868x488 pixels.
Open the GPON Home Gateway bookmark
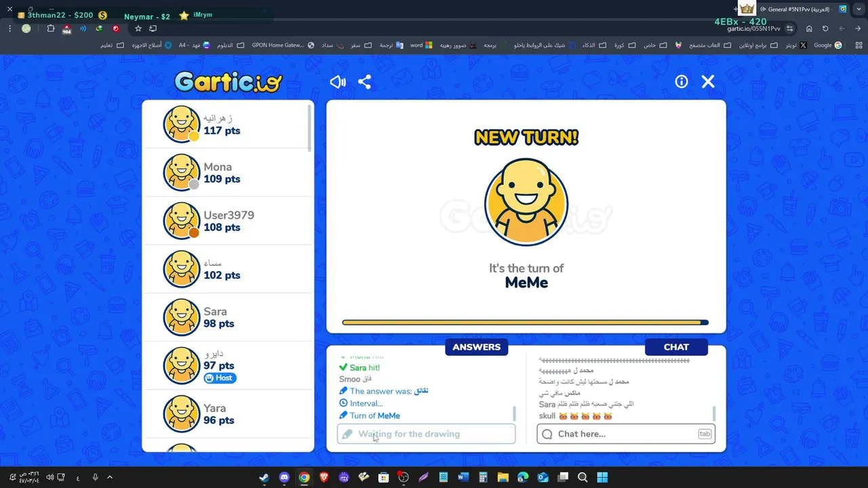[x=283, y=45]
